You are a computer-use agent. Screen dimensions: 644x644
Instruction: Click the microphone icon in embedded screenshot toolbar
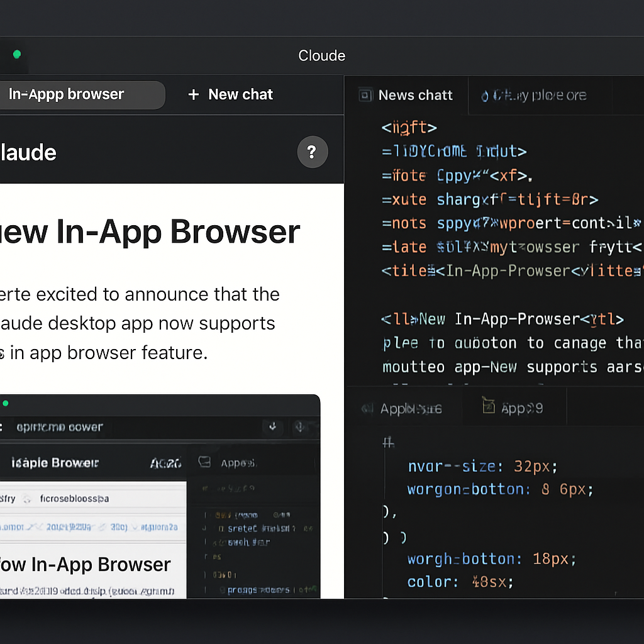(x=299, y=427)
